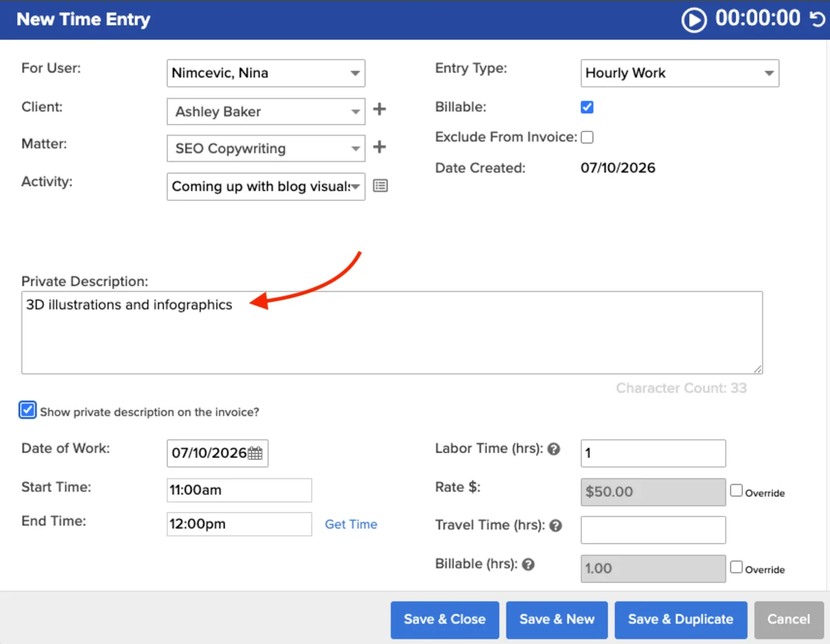This screenshot has width=830, height=644.
Task: Check Exclude From Invoice box
Action: pyautogui.click(x=587, y=137)
